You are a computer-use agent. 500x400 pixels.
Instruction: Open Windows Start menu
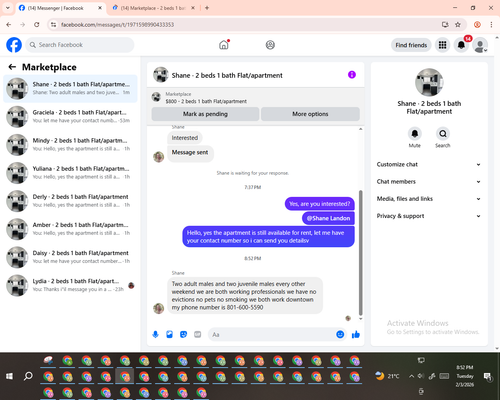pos(9,376)
